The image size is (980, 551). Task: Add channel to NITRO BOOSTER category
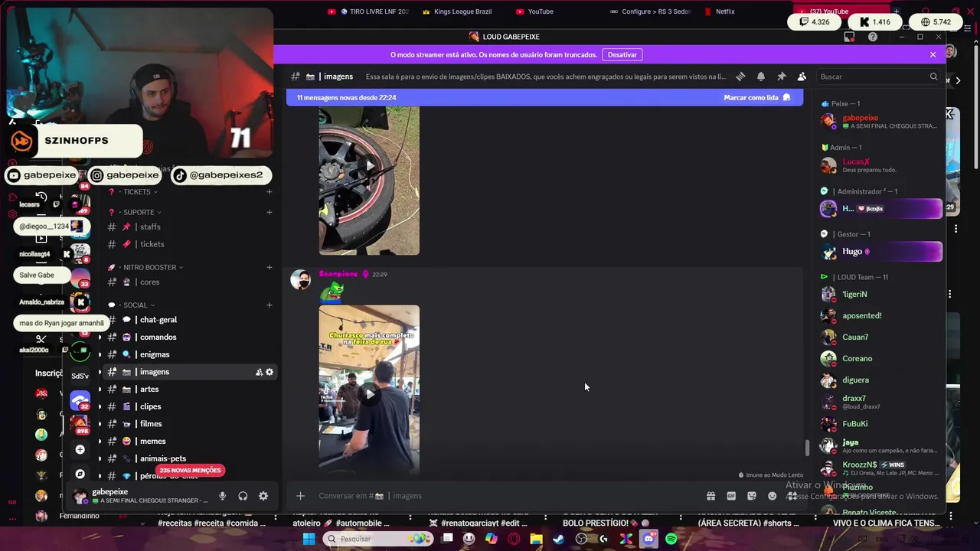point(269,267)
